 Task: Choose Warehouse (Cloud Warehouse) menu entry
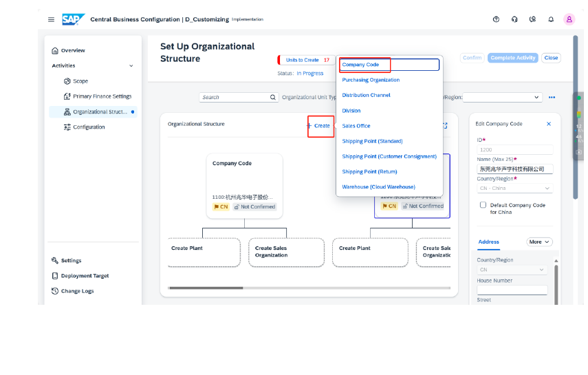[378, 187]
